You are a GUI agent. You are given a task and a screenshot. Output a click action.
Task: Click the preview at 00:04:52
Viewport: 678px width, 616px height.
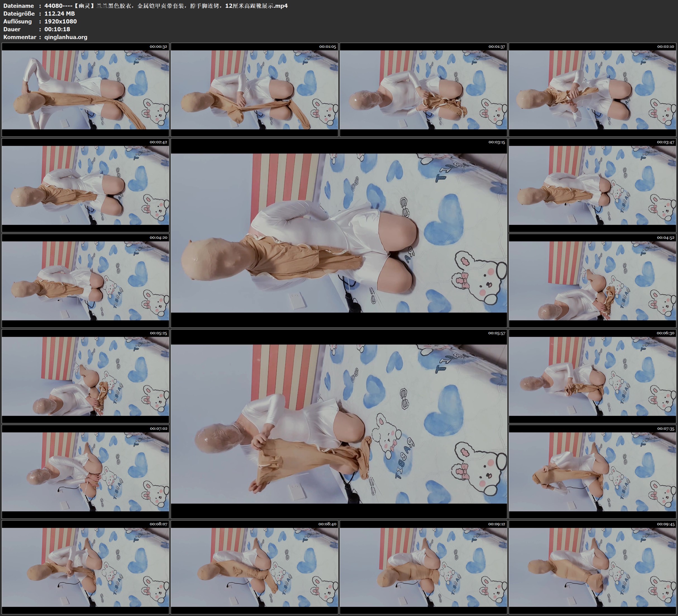pyautogui.click(x=593, y=281)
